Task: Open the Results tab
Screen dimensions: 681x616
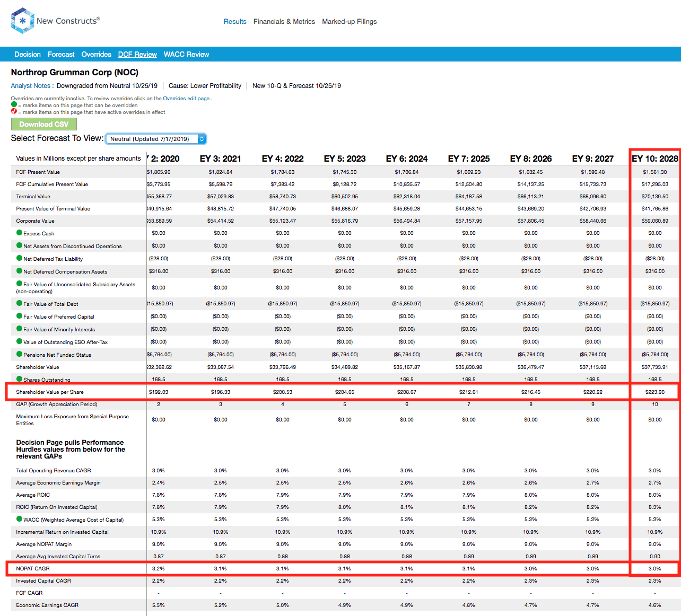Action: point(235,22)
